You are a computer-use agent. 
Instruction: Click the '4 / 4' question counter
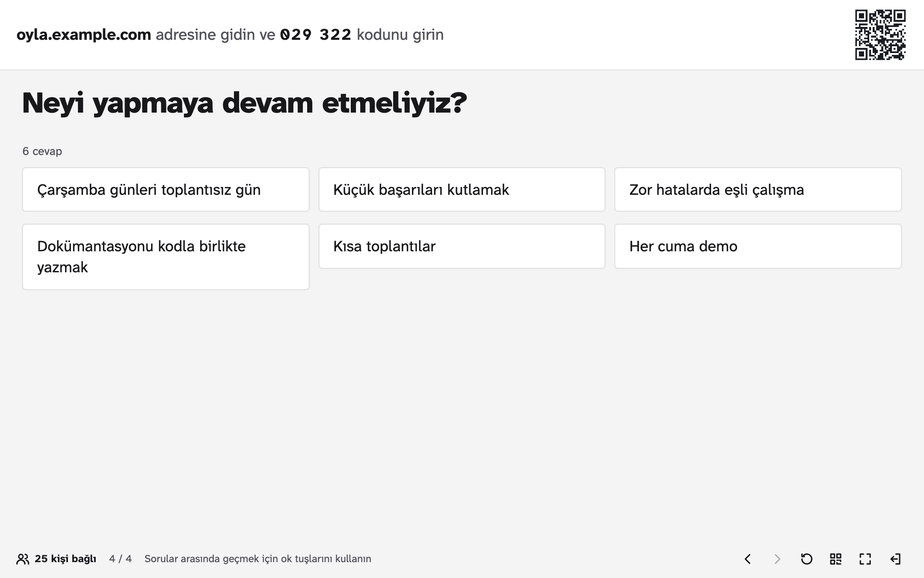click(x=120, y=559)
